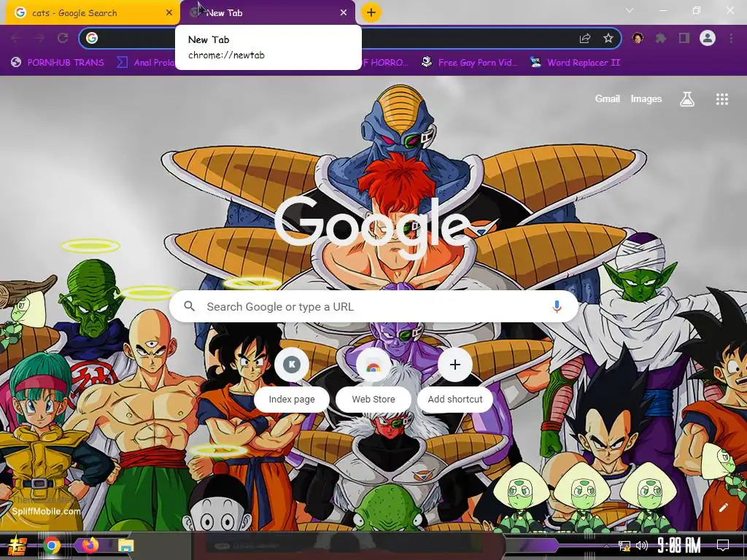This screenshot has width=747, height=560.
Task: Open Google Images link
Action: 646,98
